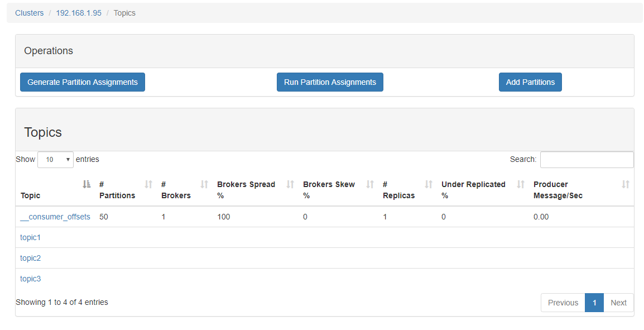Sort by Brokers Skew % icon

click(x=370, y=184)
